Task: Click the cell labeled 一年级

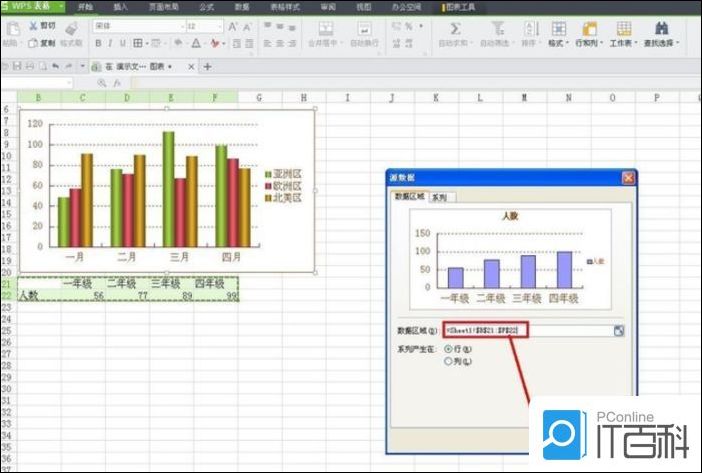Action: pyautogui.click(x=83, y=283)
